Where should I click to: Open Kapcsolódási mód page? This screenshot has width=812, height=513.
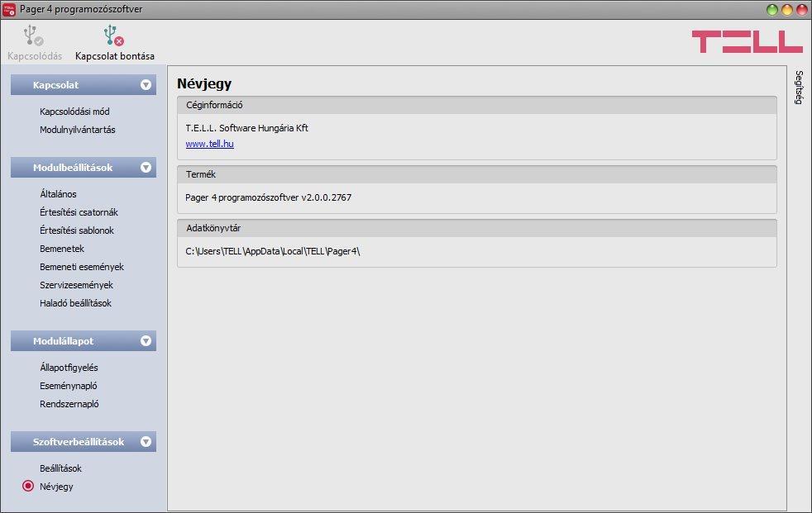pos(74,112)
